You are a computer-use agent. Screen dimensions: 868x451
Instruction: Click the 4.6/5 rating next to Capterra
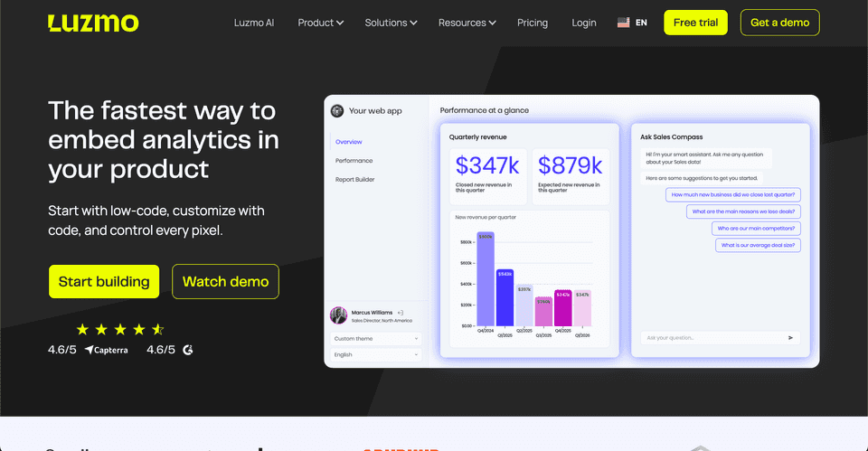click(x=62, y=350)
